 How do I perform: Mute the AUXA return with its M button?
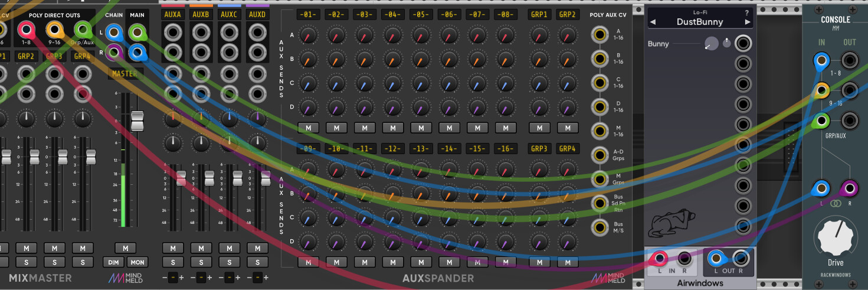(x=173, y=248)
